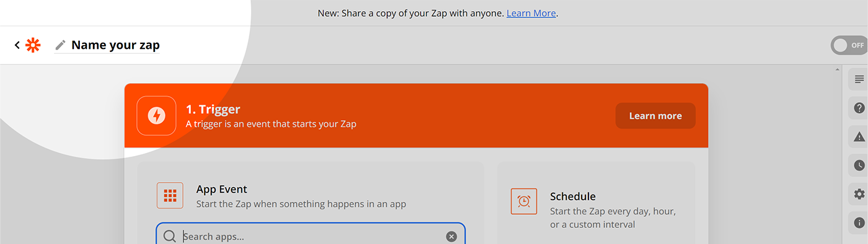Click the Trigger lightning bolt icon
868x244 pixels.
click(156, 115)
